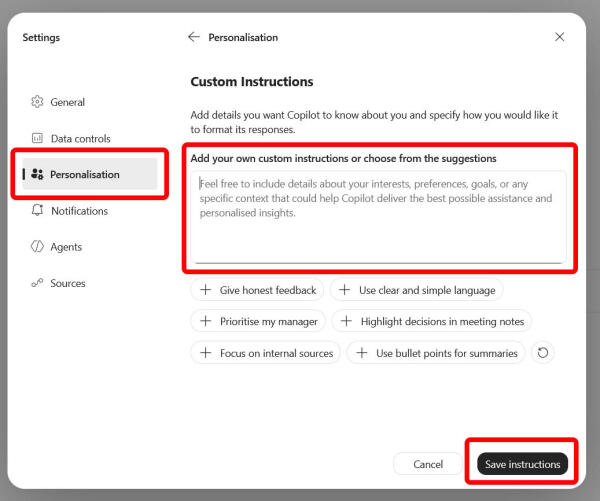Click the General gear icon

[x=37, y=102]
